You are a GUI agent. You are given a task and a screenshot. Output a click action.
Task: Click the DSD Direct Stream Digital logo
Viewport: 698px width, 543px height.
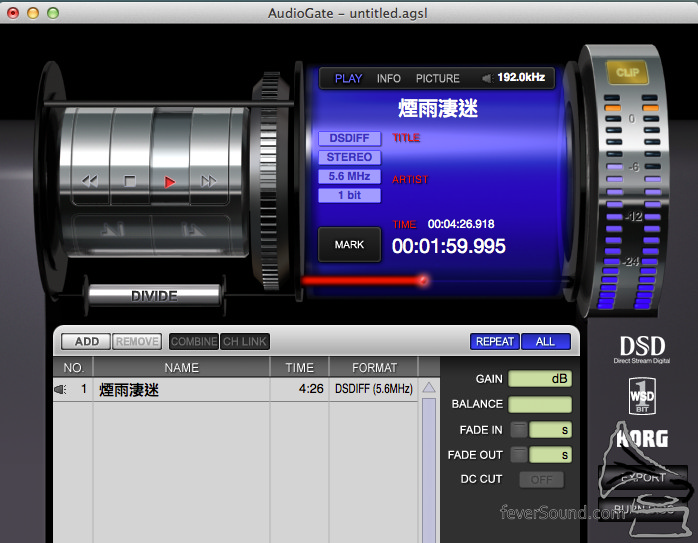pyautogui.click(x=642, y=349)
